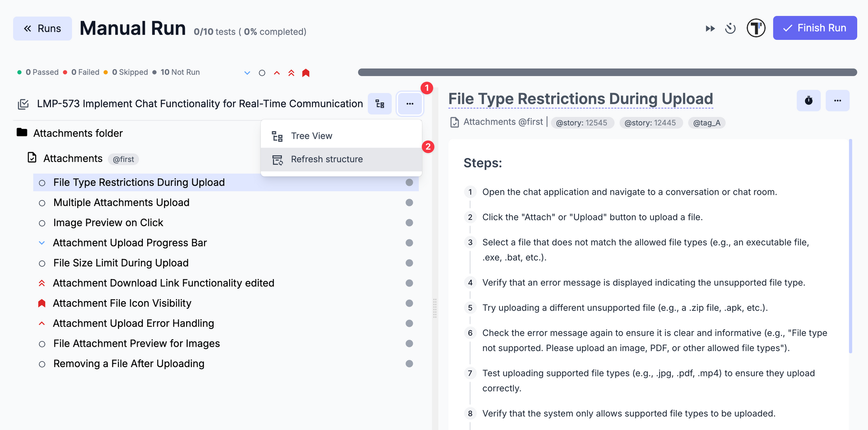Filter tests by 0 Passed status
This screenshot has height=430, width=868.
point(38,72)
